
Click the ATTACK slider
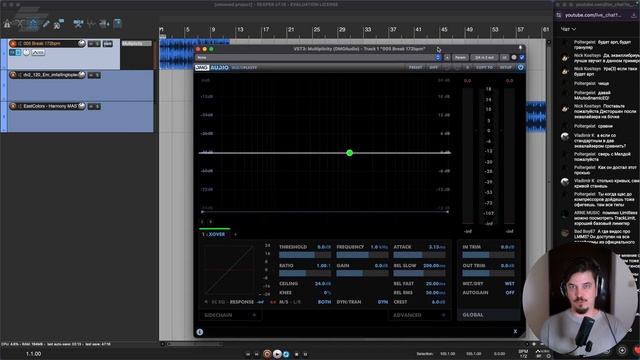pyautogui.click(x=419, y=255)
